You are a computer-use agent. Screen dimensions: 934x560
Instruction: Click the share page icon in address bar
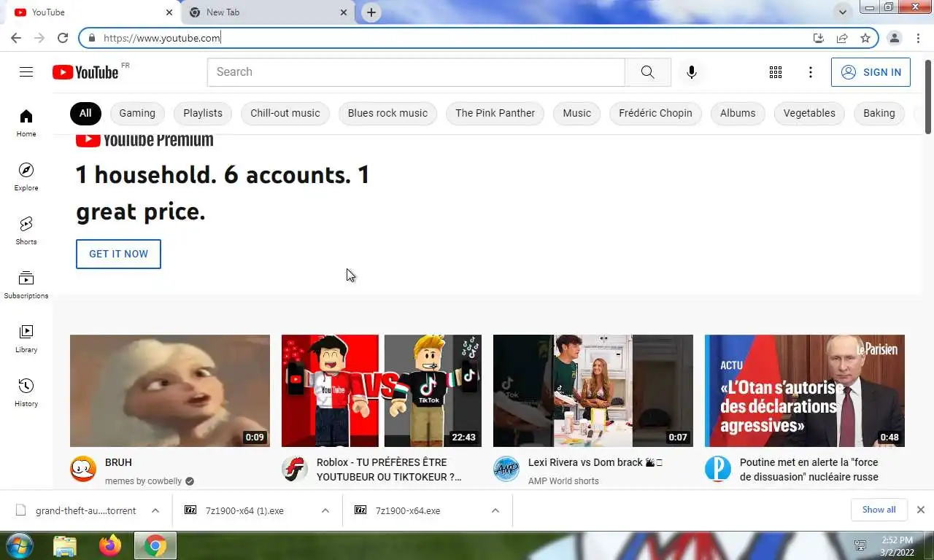pyautogui.click(x=842, y=38)
